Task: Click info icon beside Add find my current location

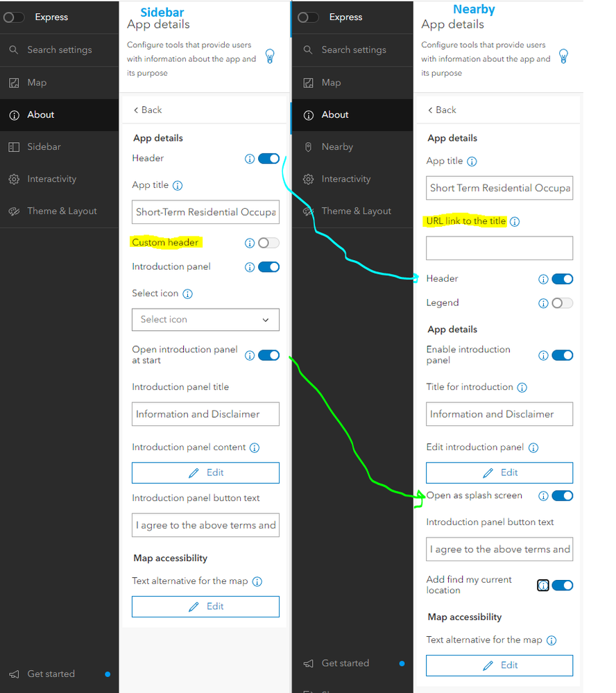Action: 543,585
